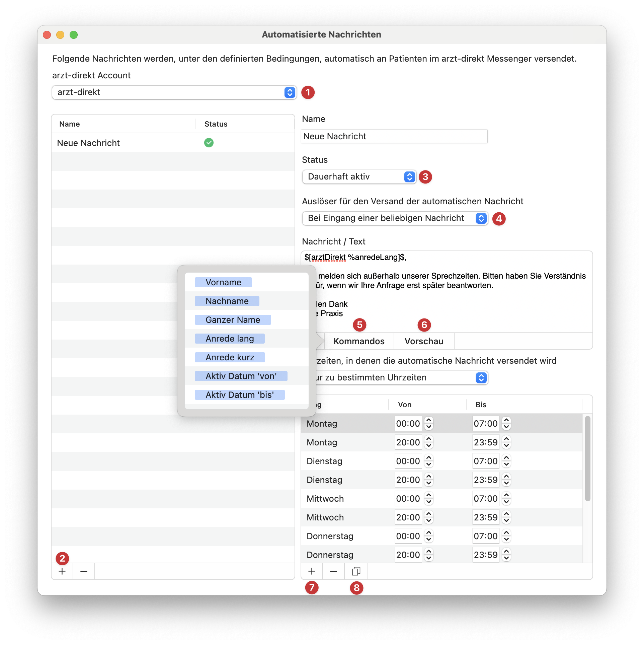The image size is (644, 645).
Task: Insert the Nachname placeholder
Action: tap(227, 301)
